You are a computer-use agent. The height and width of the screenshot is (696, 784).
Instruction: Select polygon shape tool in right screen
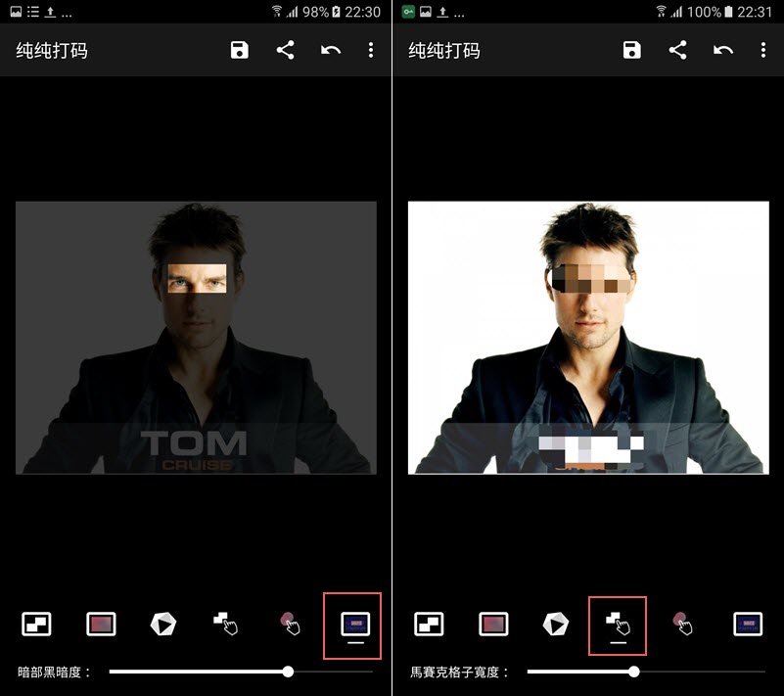556,624
